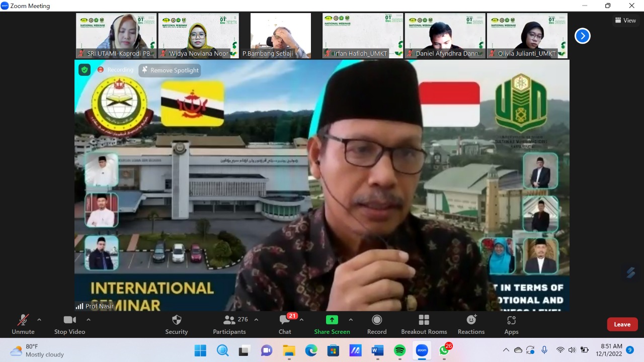Screen dimensions: 644x362
Task: Open Task View on taskbar
Action: (245, 350)
